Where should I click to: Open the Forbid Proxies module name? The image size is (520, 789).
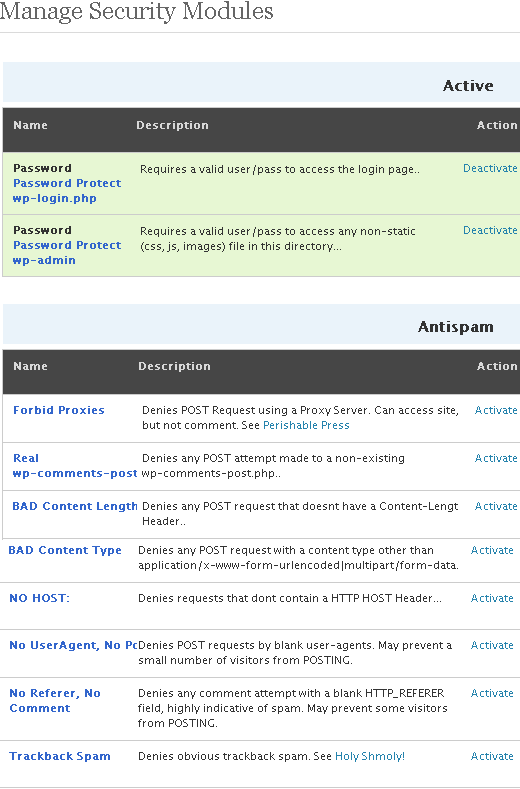(x=59, y=410)
